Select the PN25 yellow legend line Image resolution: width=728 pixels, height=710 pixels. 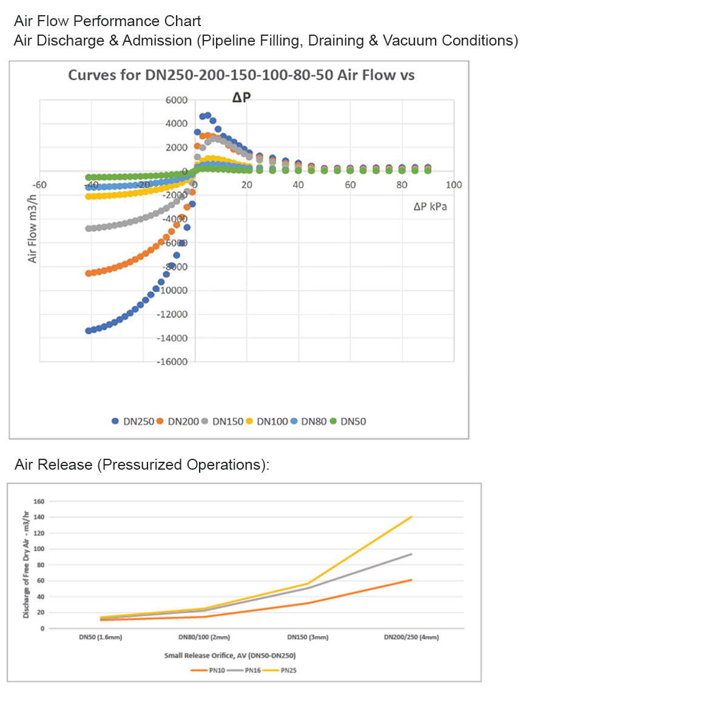[271, 671]
